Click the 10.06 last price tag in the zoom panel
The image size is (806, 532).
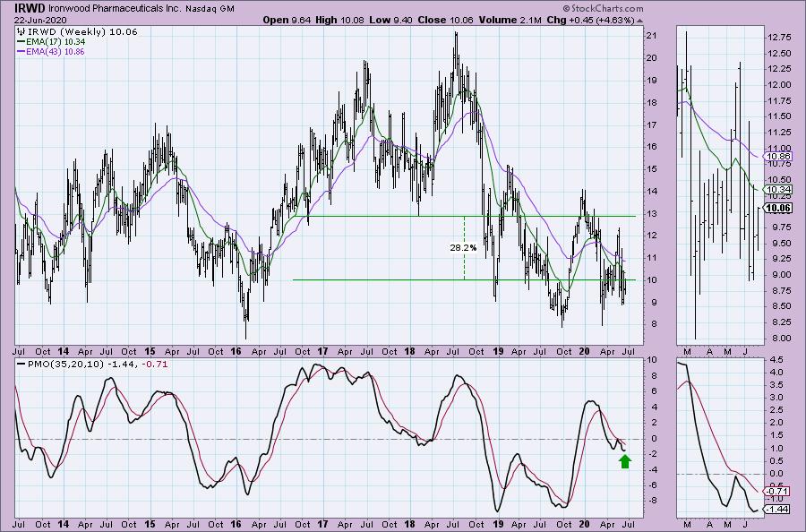[x=778, y=208]
